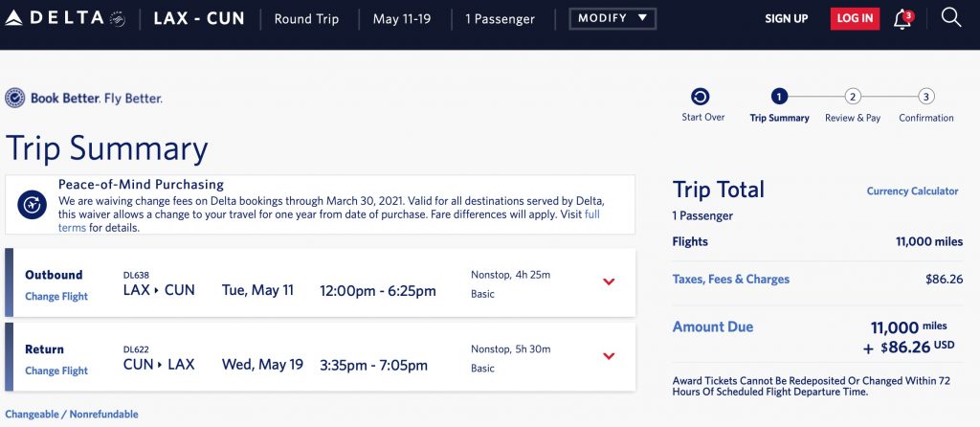Open the search magnifier icon
Viewport: 980px width, 427px height.
950,17
